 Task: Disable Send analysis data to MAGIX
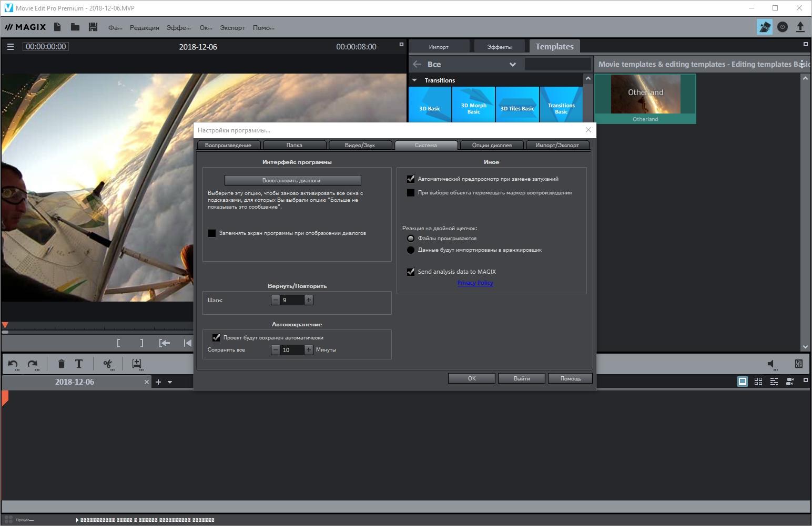(x=411, y=272)
